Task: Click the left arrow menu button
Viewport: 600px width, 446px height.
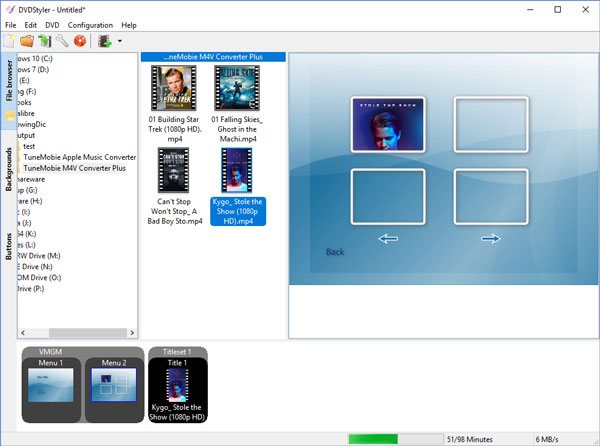Action: tap(388, 239)
